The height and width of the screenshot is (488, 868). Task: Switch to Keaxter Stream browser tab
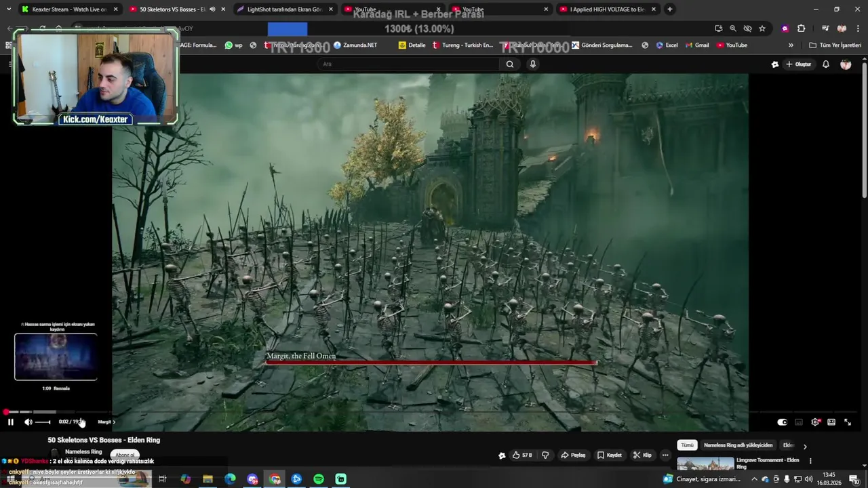(x=71, y=9)
